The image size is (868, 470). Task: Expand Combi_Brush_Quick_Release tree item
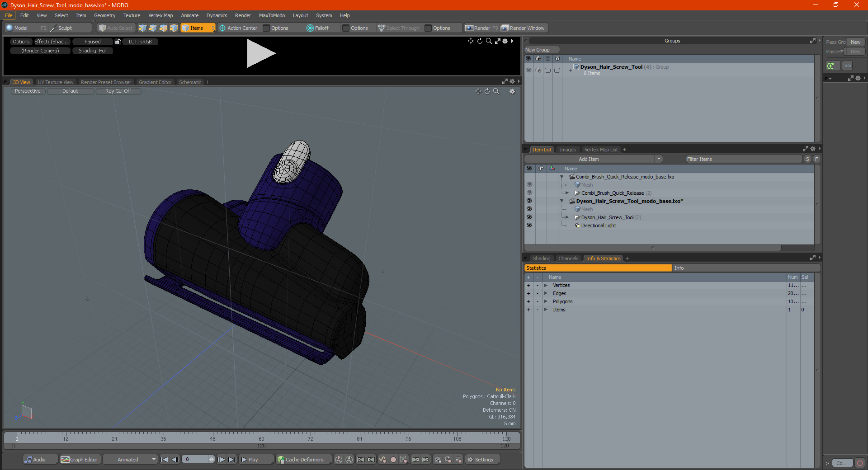point(567,193)
